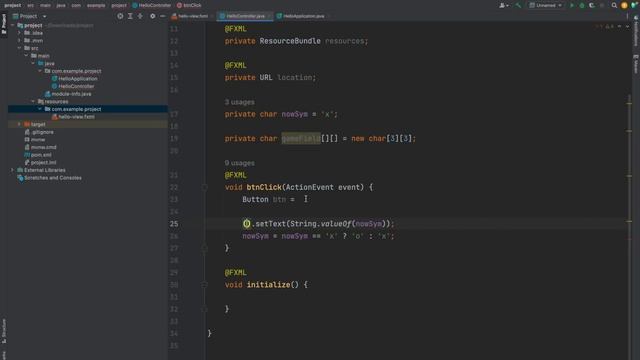
Task: Select mvnw.cmd in project tree
Action: point(40,147)
